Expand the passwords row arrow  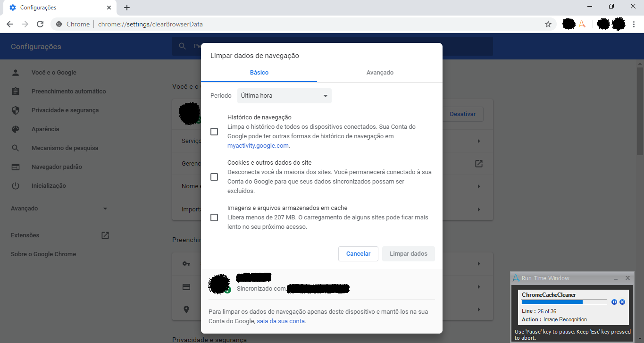pos(479,264)
